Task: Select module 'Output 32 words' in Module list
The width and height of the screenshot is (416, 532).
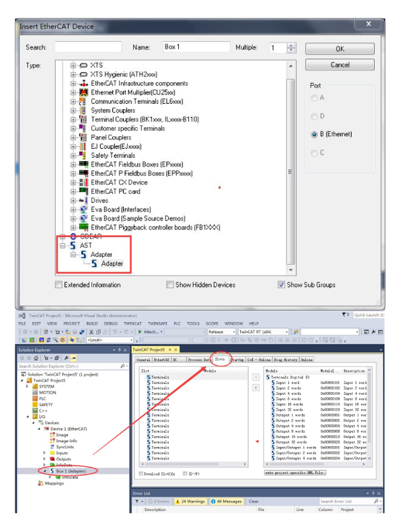Action: point(291,442)
